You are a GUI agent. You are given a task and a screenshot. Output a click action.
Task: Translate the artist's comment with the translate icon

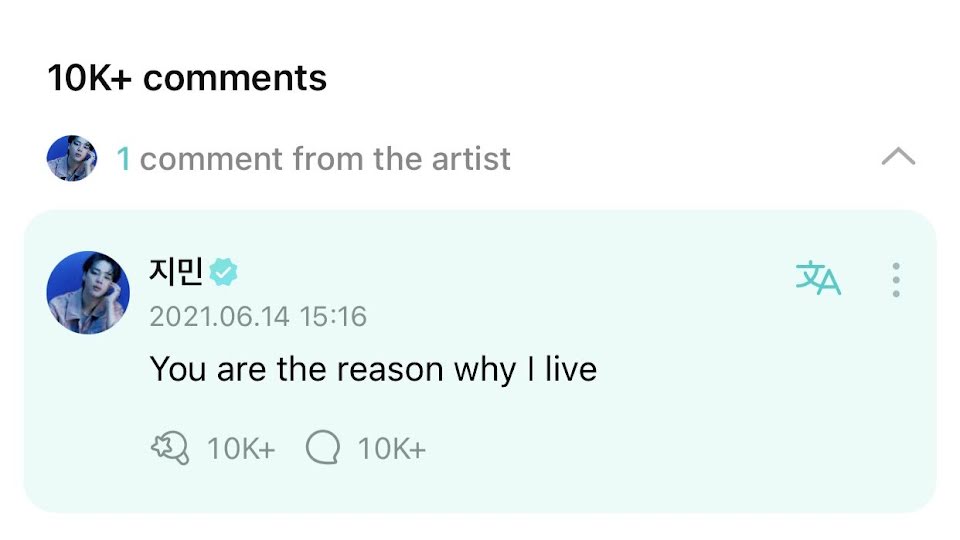(818, 279)
